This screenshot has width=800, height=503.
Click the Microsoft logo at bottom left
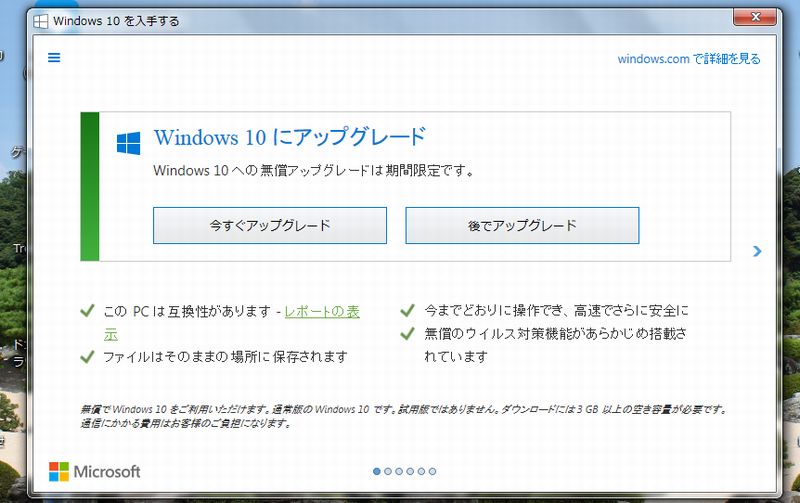coord(95,471)
